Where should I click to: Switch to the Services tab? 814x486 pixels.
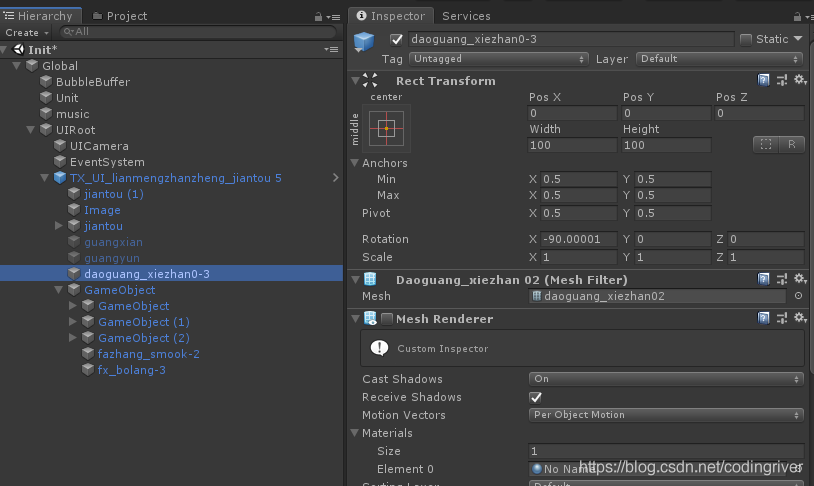[x=466, y=16]
